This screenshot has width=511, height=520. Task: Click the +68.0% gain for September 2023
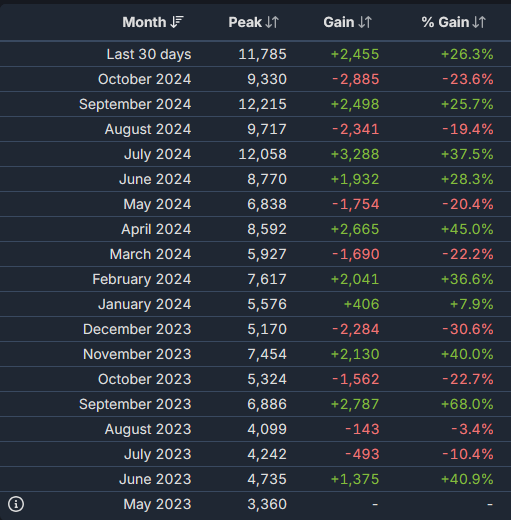coord(467,404)
